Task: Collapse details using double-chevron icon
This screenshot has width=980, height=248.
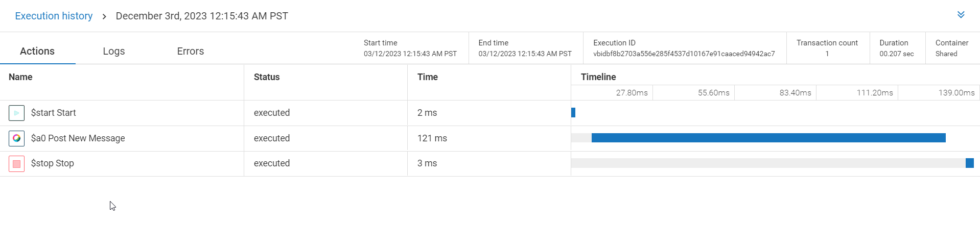Action: [961, 15]
